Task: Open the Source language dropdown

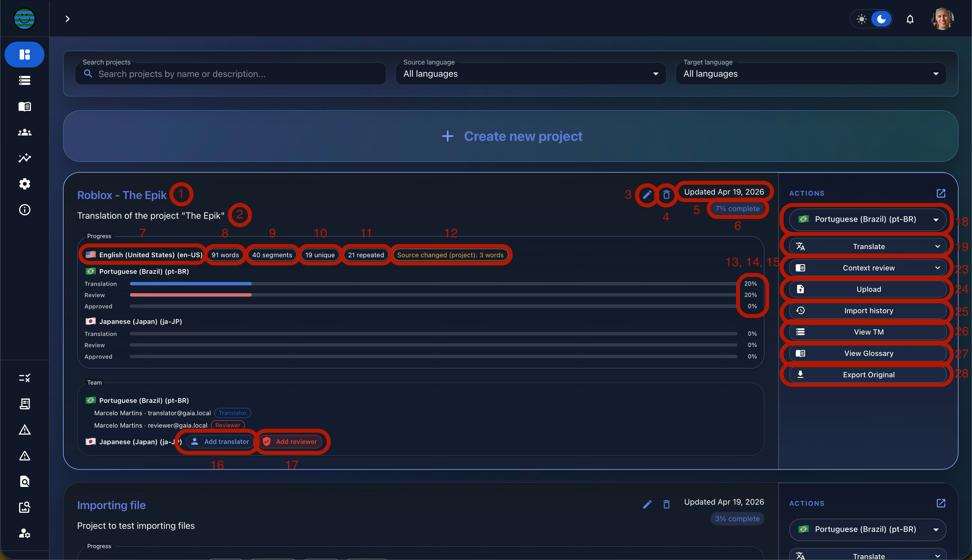Action: [531, 73]
